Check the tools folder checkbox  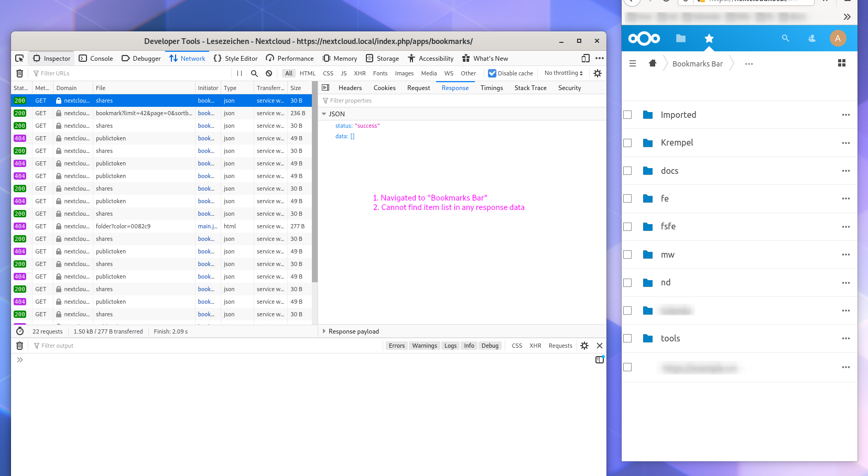(627, 338)
